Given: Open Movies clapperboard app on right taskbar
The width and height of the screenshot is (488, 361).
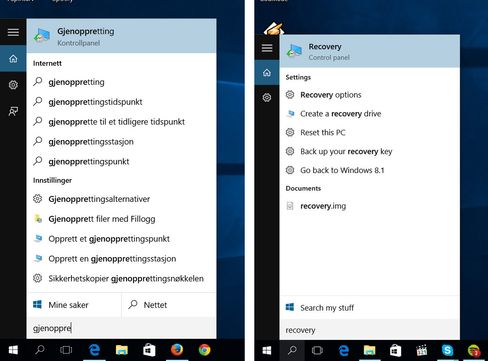Looking at the screenshot, I should click(422, 351).
